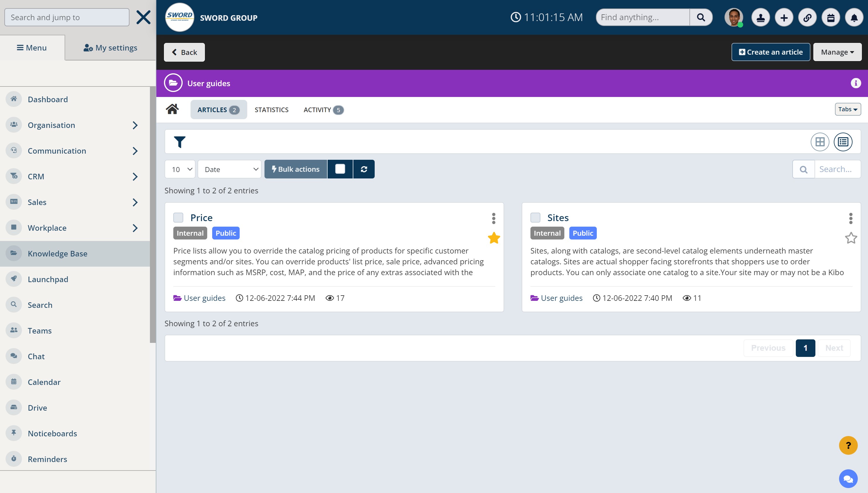The height and width of the screenshot is (493, 868).
Task: Open the notifications bell icon
Action: pos(854,18)
